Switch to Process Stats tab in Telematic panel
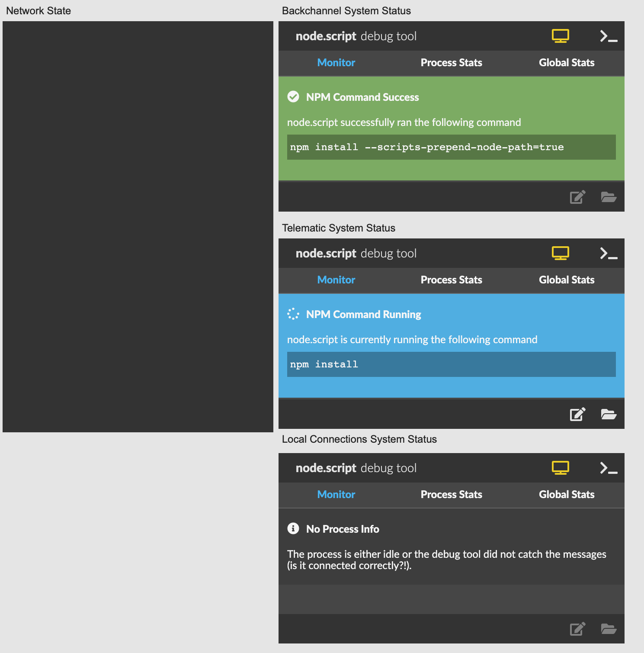The width and height of the screenshot is (644, 653). 451,280
